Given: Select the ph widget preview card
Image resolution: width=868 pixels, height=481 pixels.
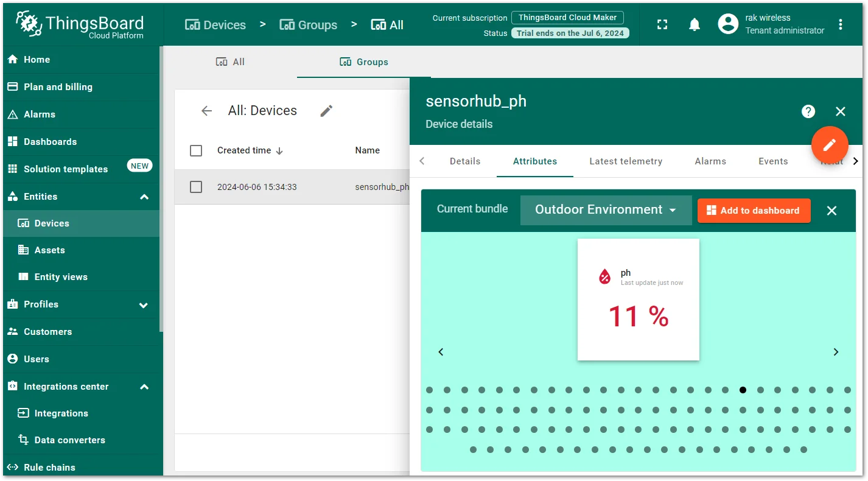Looking at the screenshot, I should [x=639, y=300].
